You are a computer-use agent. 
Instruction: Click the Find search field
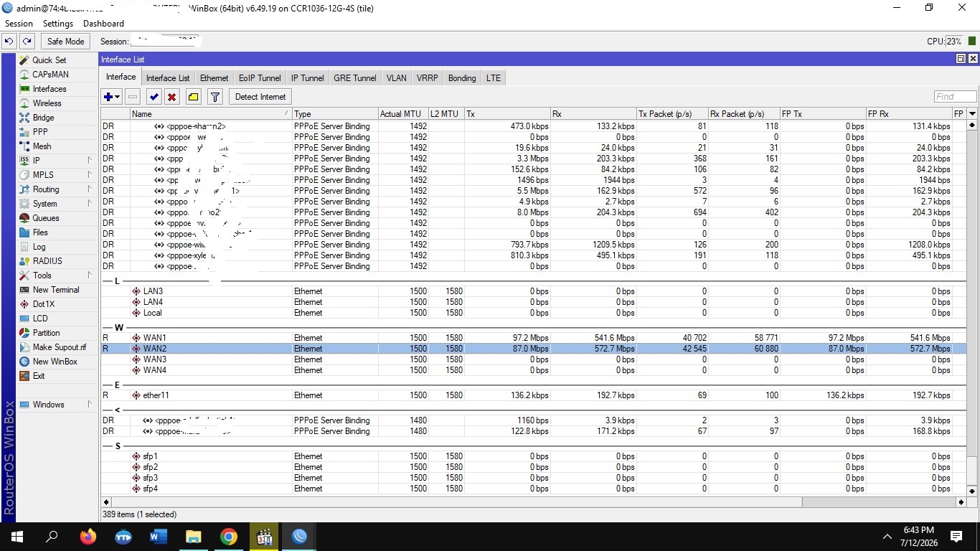pyautogui.click(x=955, y=97)
